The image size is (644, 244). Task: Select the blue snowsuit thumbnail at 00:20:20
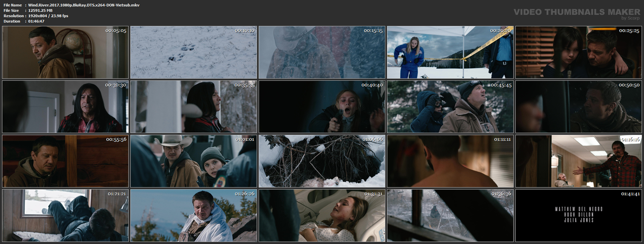[x=450, y=52]
